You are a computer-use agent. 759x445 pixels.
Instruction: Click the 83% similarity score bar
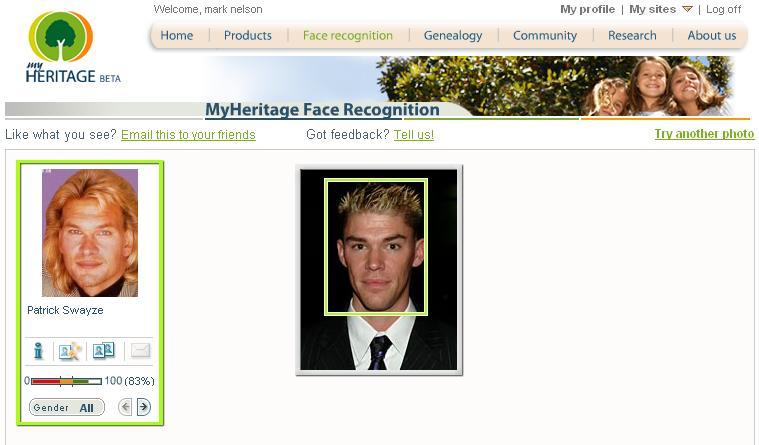[x=66, y=381]
